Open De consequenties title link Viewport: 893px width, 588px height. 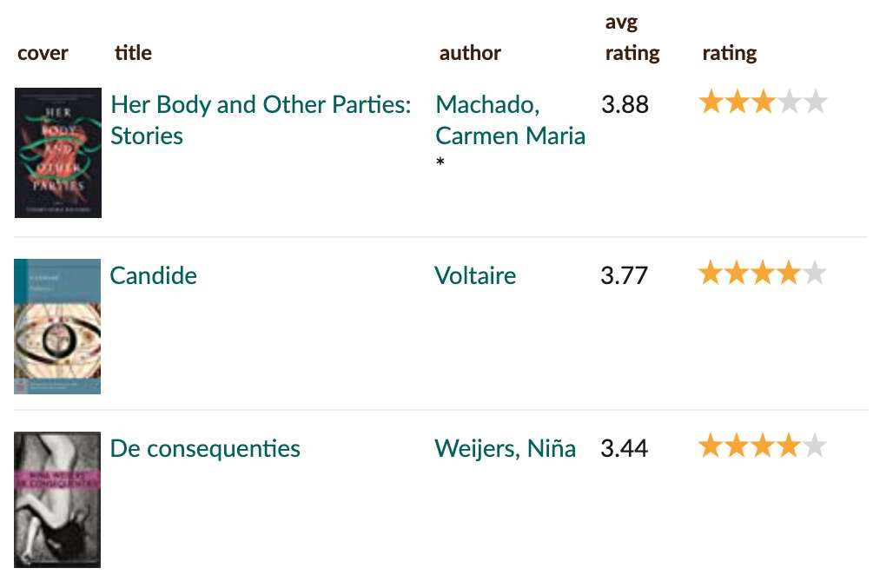tap(205, 448)
